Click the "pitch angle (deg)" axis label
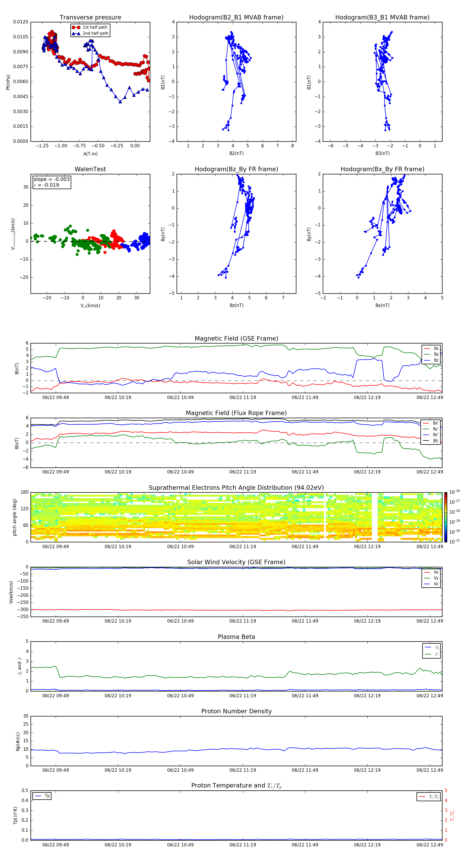This screenshot has width=473, height=868. pos(14,517)
